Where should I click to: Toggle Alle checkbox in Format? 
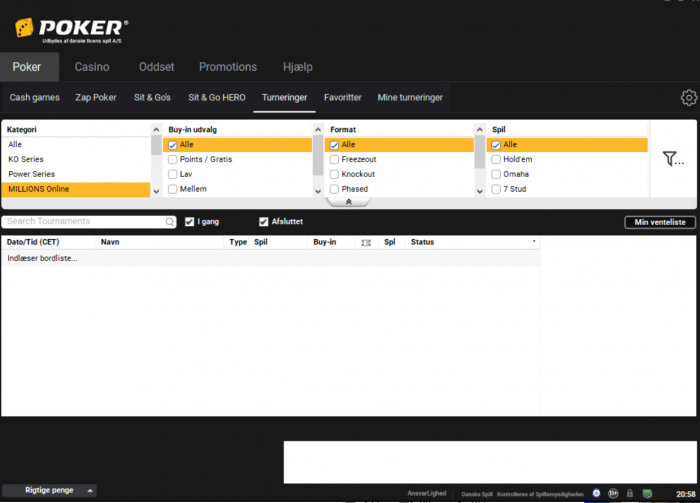pyautogui.click(x=334, y=145)
